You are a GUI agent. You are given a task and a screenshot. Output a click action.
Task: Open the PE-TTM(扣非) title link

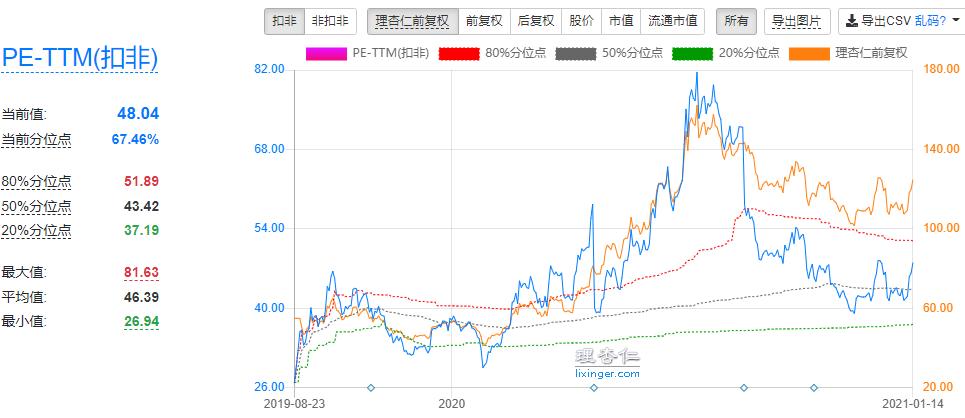click(x=80, y=58)
